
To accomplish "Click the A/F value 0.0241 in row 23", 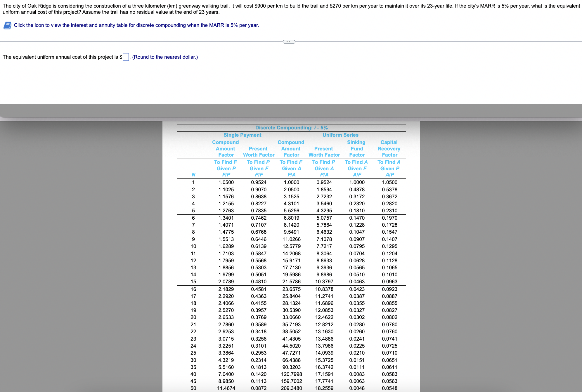I will pos(357,339).
